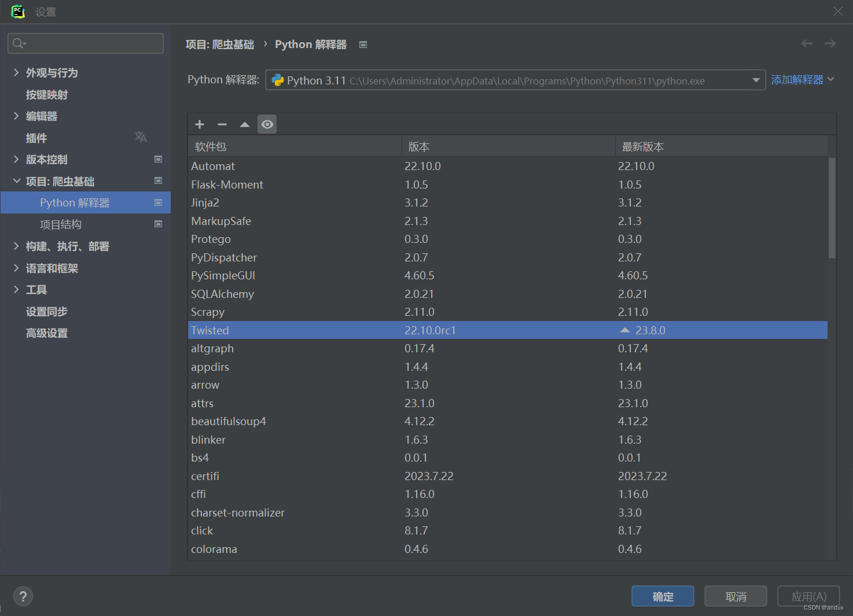Click the 项目: 爬虫基础 breadcrumb
Viewport: 853px width, 616px height.
pos(220,45)
